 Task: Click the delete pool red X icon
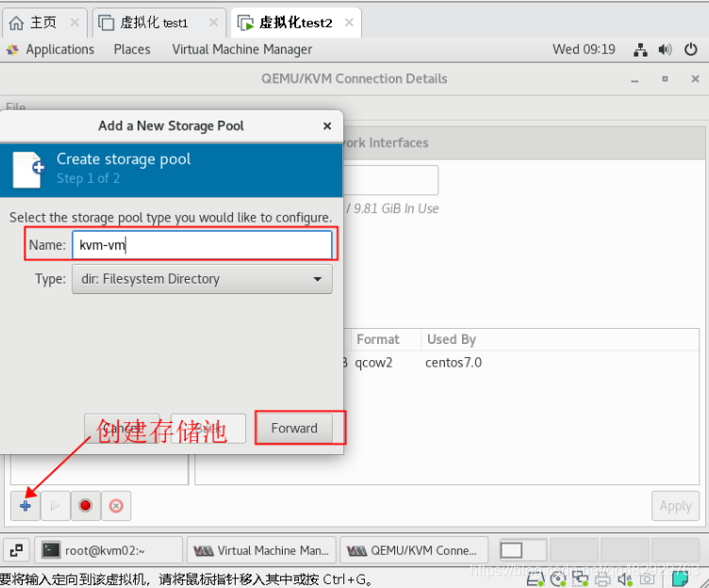click(x=116, y=506)
